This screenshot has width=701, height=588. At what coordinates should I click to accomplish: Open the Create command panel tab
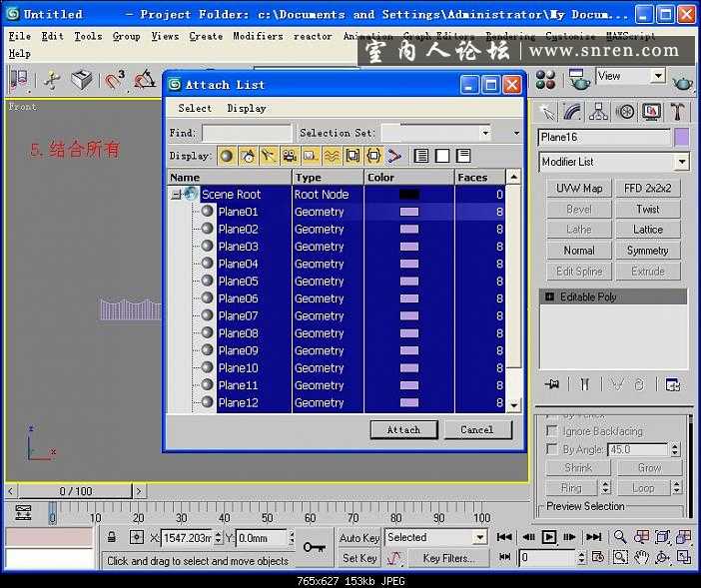point(548,112)
